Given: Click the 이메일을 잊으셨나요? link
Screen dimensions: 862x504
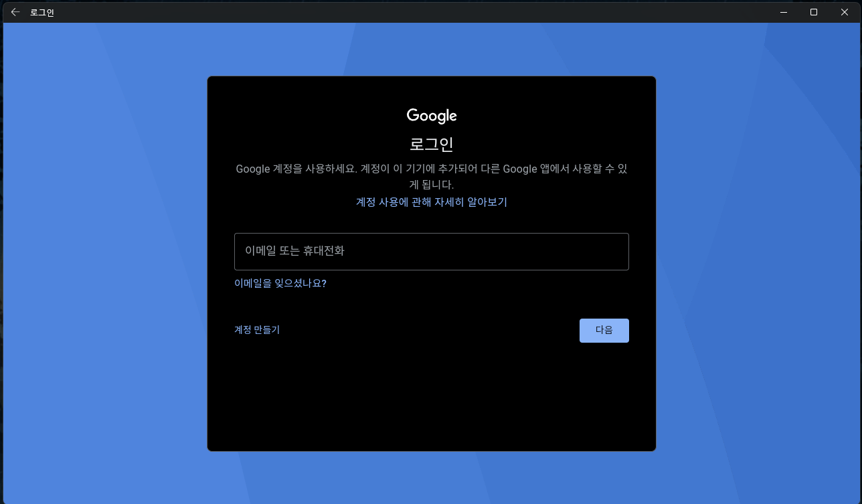Looking at the screenshot, I should click(x=280, y=283).
